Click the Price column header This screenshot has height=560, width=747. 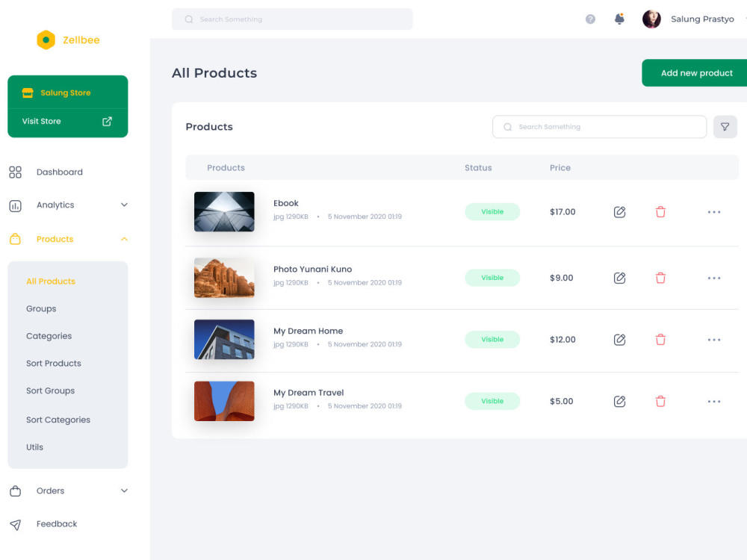pos(560,167)
